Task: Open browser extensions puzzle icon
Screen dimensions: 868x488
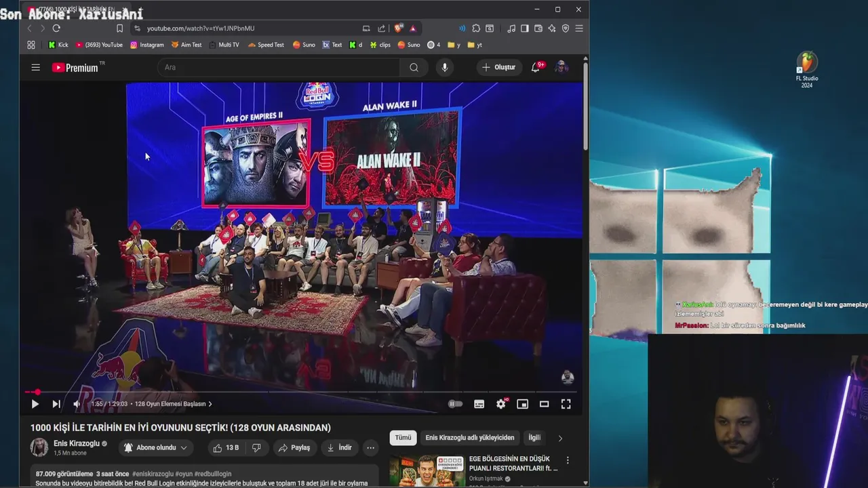Action: 476,28
